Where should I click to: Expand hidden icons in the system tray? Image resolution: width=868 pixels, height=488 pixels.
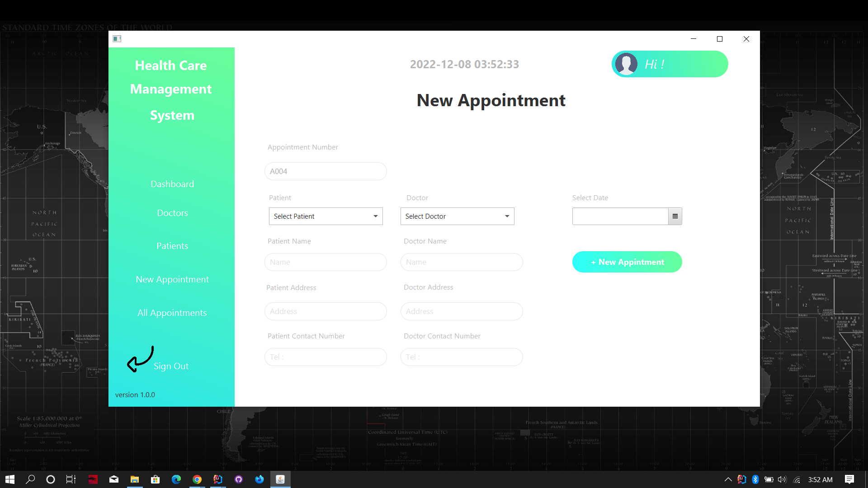coord(728,479)
